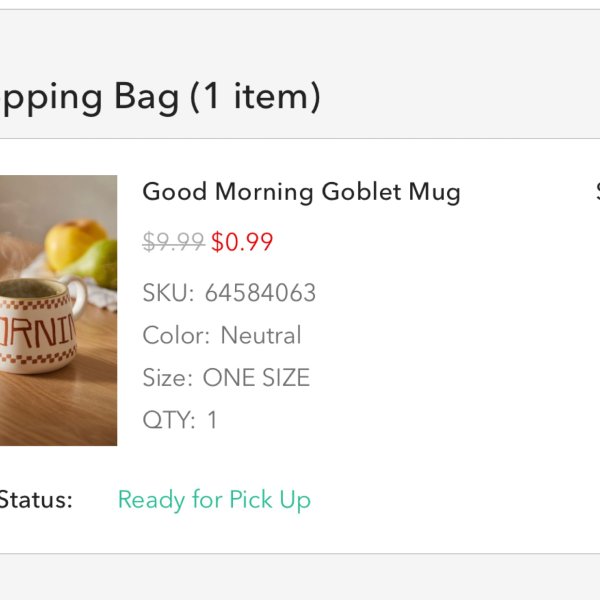Select the red $0.99 sale price
The height and width of the screenshot is (600, 600).
click(242, 242)
